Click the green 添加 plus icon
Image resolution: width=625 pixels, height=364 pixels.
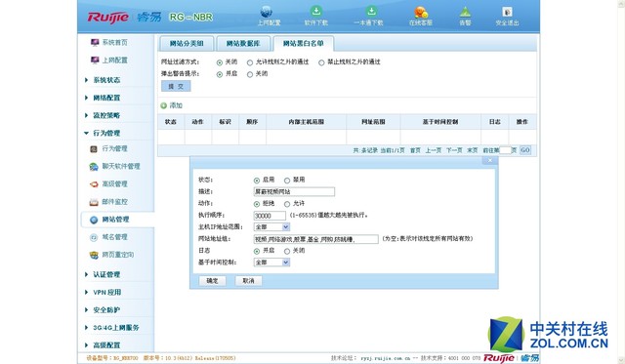[163, 105]
